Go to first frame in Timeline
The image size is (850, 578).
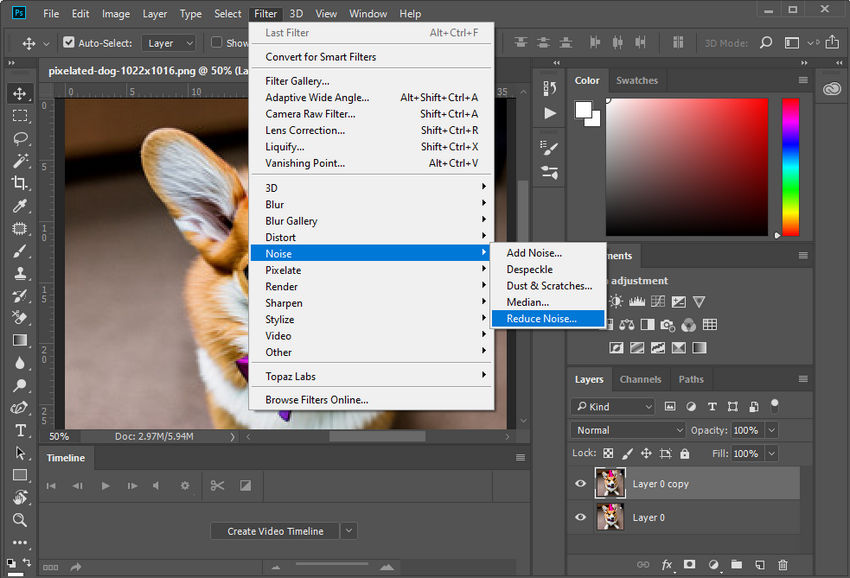click(x=51, y=486)
